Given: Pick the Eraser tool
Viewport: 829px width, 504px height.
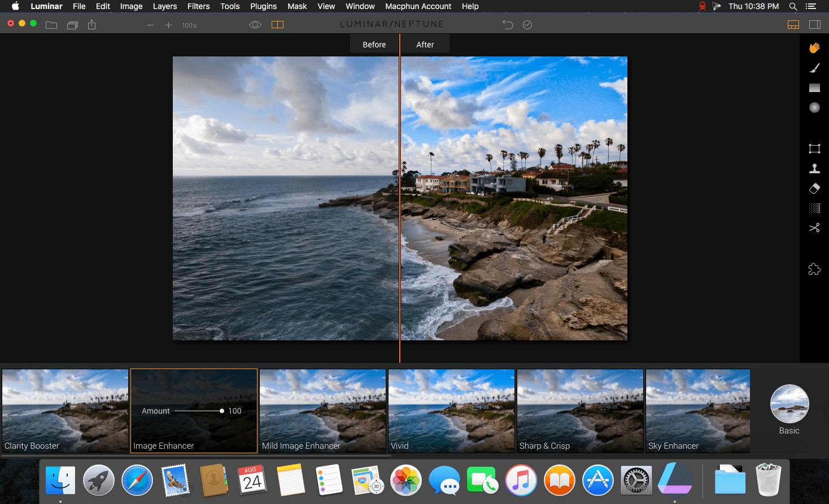Looking at the screenshot, I should tap(814, 189).
